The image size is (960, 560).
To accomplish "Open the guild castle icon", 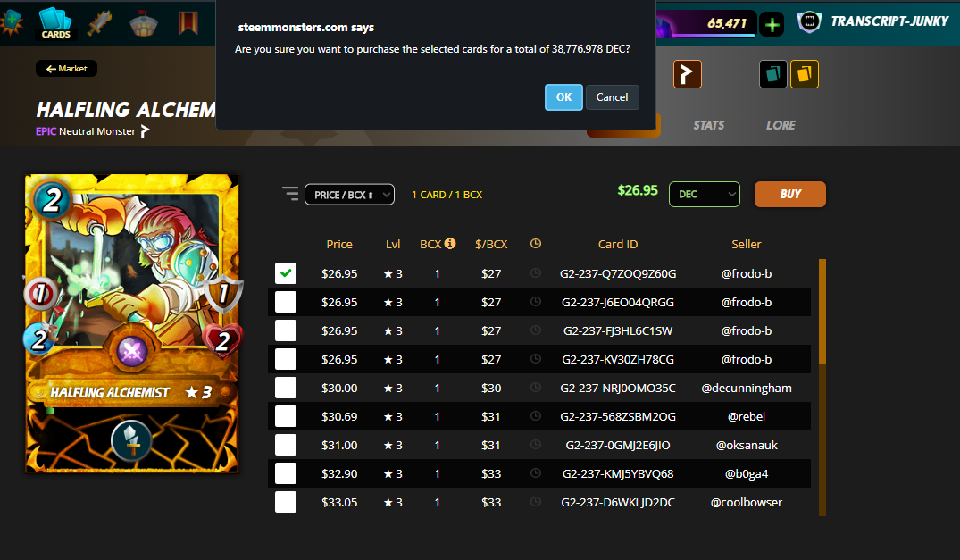I will tap(144, 23).
